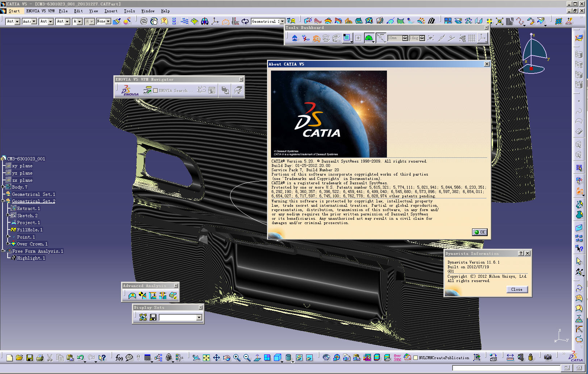Click the Normal View icon
This screenshot has height=374, width=588.
(x=257, y=358)
